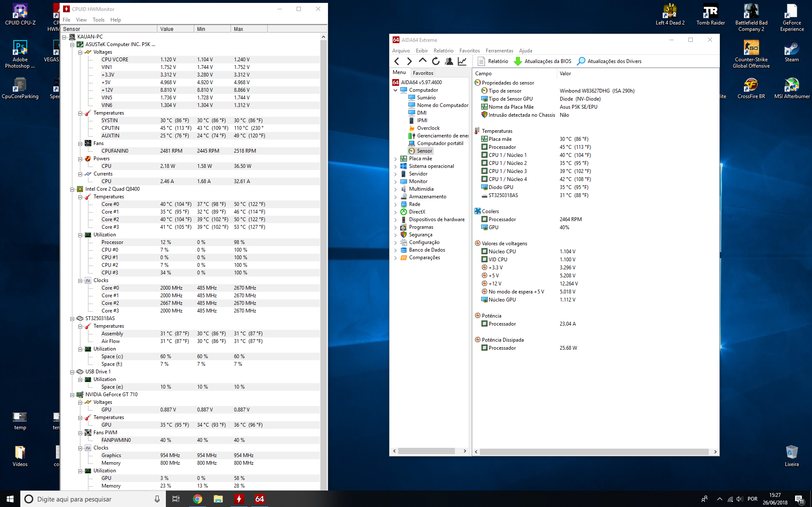Open Tools menu in HWMonitor
The width and height of the screenshot is (812, 507).
pyautogui.click(x=99, y=20)
